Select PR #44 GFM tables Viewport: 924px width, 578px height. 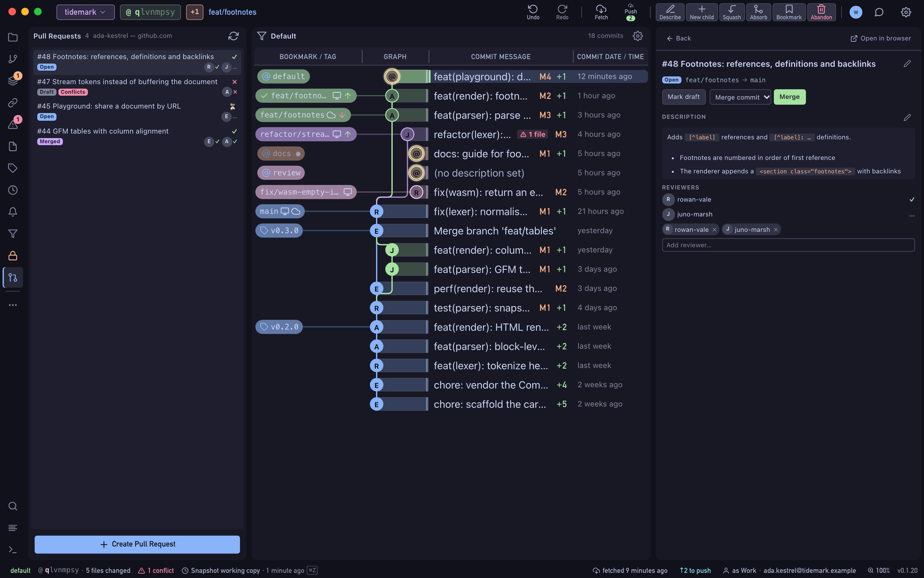point(137,136)
